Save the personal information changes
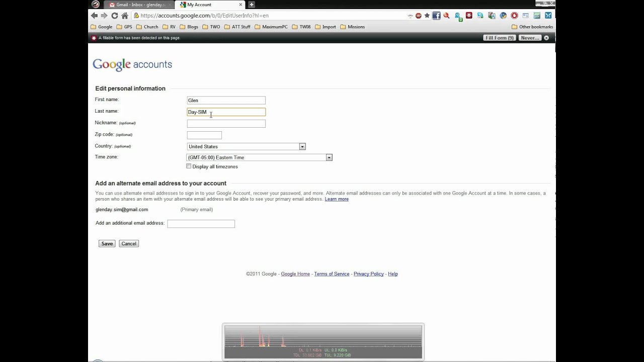The height and width of the screenshot is (362, 644). (x=107, y=243)
